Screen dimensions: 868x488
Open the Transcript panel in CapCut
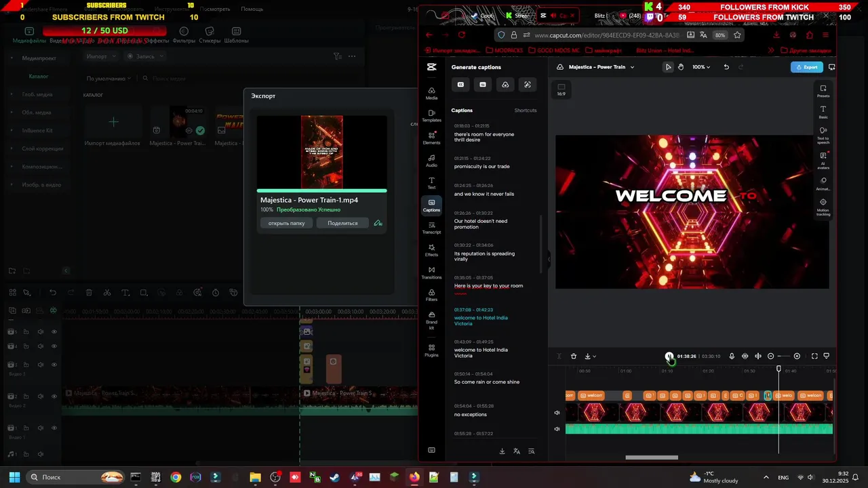tap(431, 228)
